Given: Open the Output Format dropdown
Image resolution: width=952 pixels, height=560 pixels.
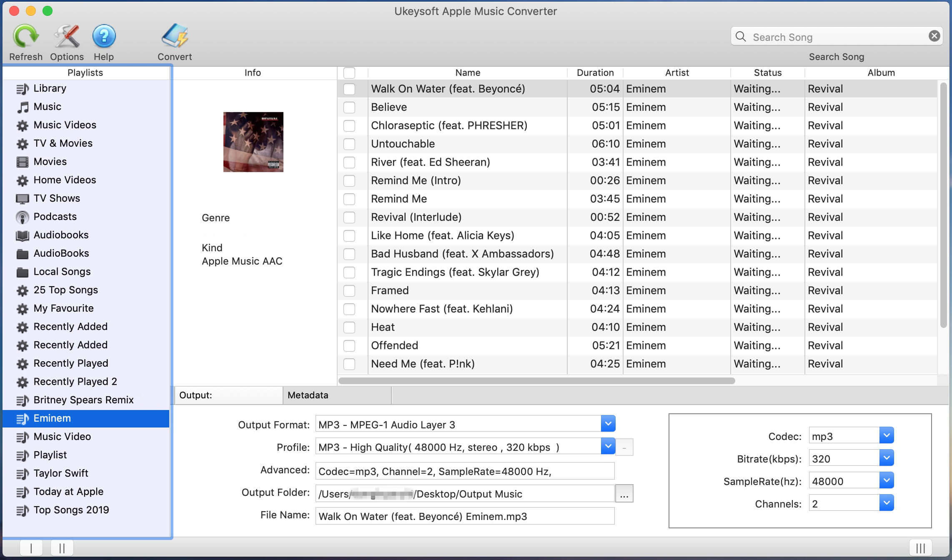Looking at the screenshot, I should point(608,424).
